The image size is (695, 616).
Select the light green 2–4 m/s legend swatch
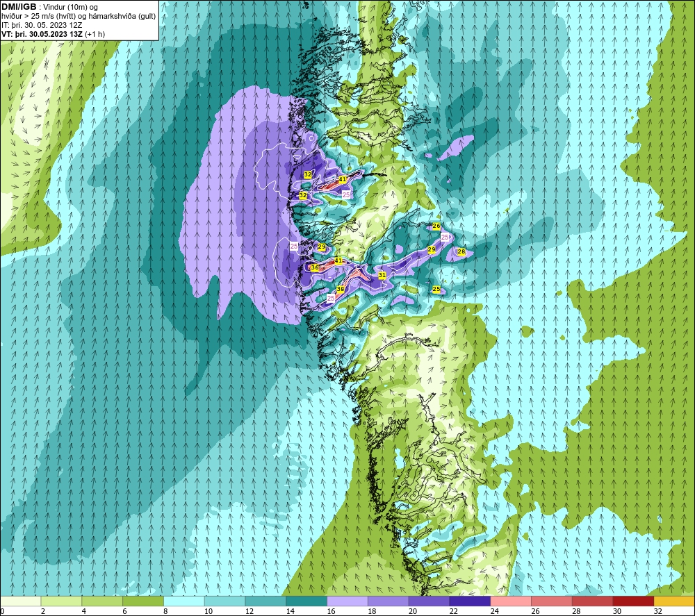click(x=61, y=601)
